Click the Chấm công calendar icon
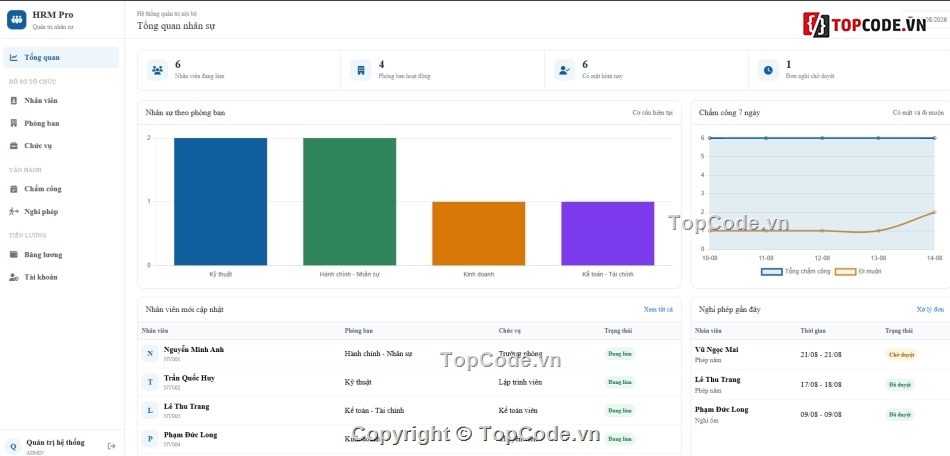950x456 pixels. click(14, 189)
